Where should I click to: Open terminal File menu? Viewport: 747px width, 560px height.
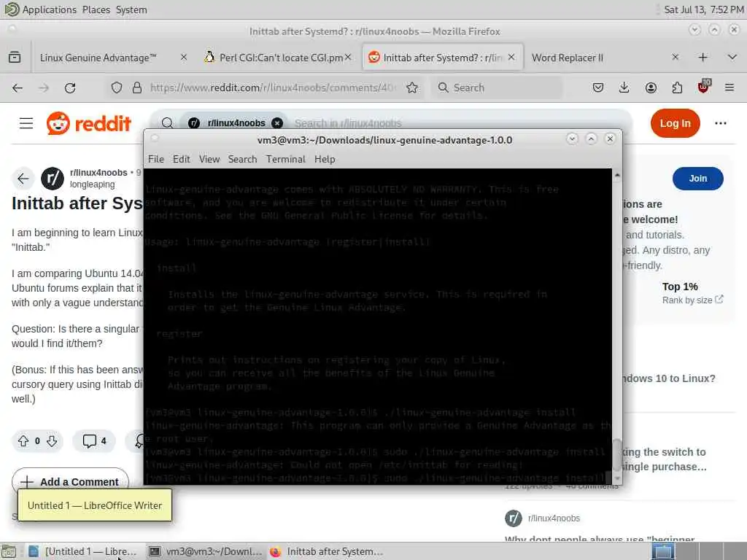pyautogui.click(x=156, y=159)
